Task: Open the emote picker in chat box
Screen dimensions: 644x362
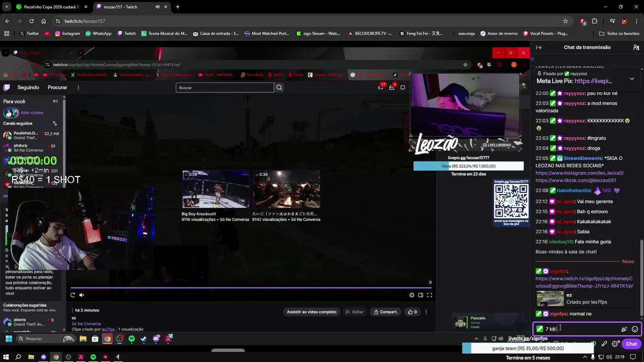Action: pos(635,329)
